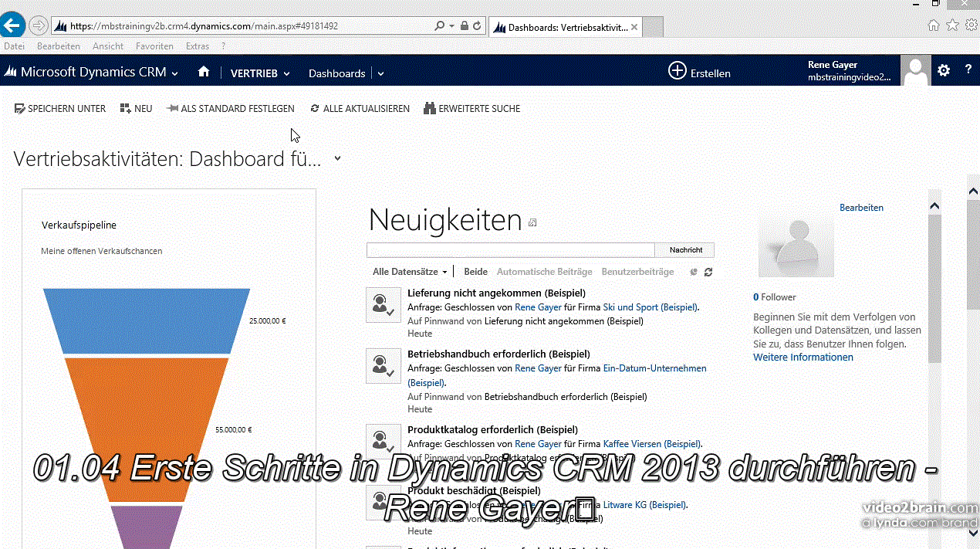Image resolution: width=980 pixels, height=549 pixels.
Task: Open address bar autocomplete dropdown arrow
Action: pos(451,25)
